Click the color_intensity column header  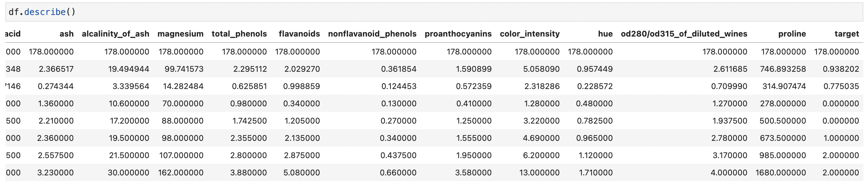(x=529, y=34)
